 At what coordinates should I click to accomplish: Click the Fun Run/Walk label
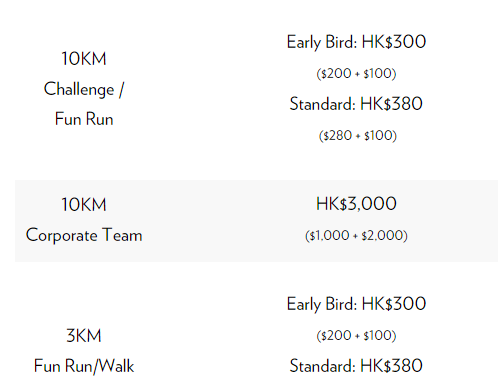pos(84,366)
